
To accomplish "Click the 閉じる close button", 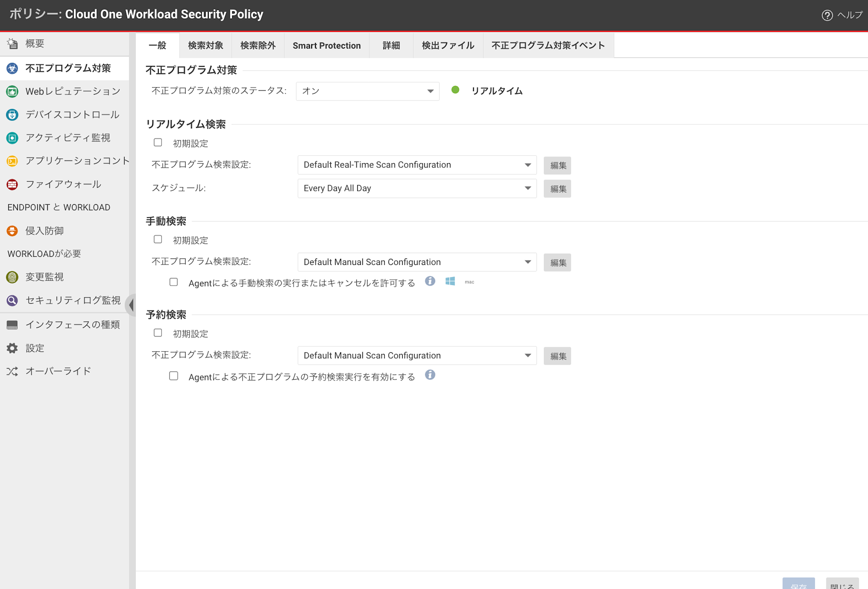I will pos(842,583).
